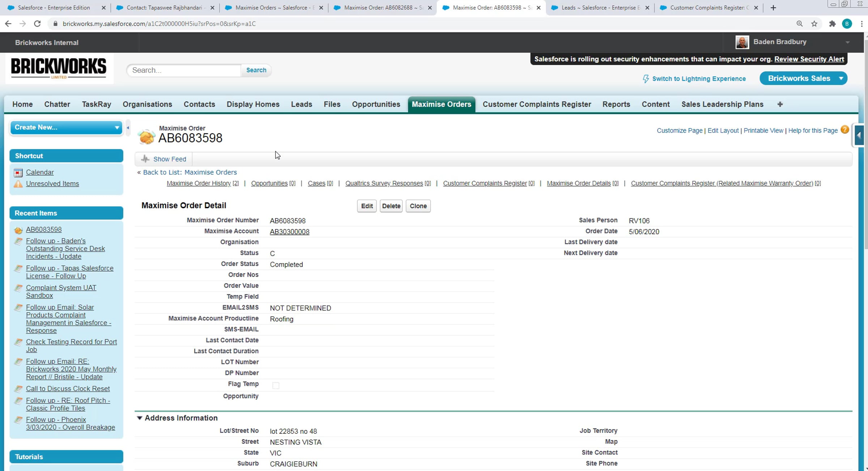This screenshot has width=868, height=471.
Task: Focus the Salesforce search input field
Action: pyautogui.click(x=184, y=70)
